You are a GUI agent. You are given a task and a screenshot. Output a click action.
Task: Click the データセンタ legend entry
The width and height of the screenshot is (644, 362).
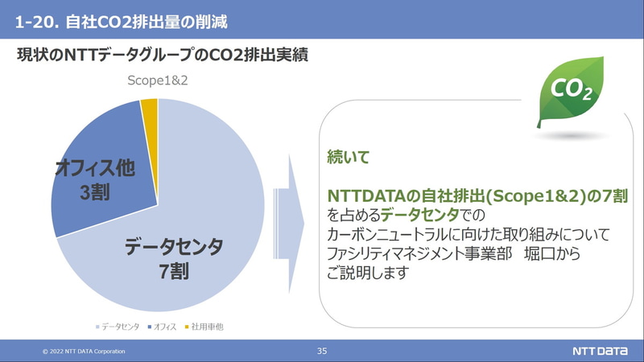coord(118,327)
